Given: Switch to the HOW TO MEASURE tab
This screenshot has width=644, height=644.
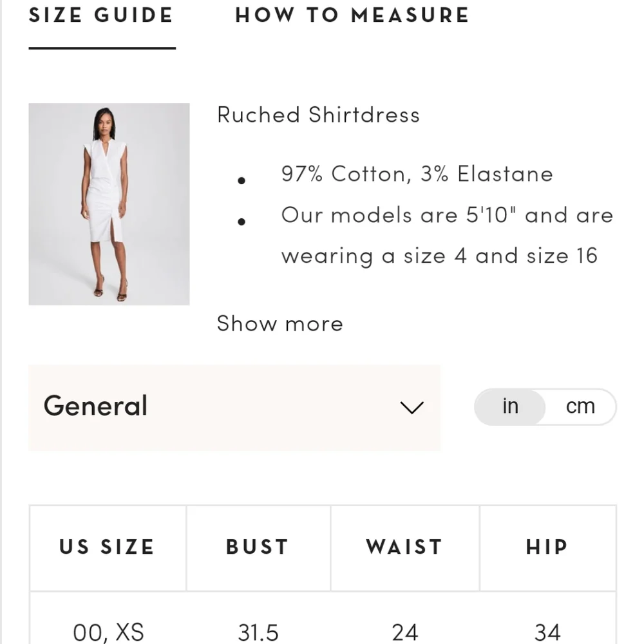Looking at the screenshot, I should tap(352, 15).
